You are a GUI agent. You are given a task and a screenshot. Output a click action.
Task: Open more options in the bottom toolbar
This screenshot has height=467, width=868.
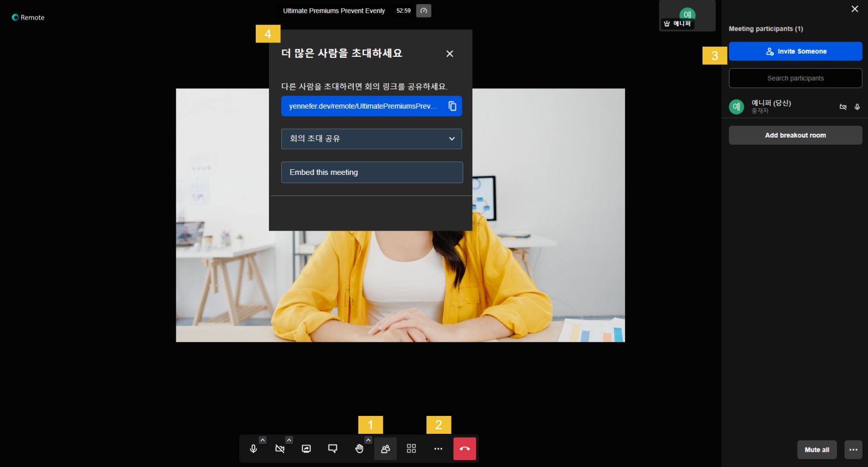coord(438,449)
